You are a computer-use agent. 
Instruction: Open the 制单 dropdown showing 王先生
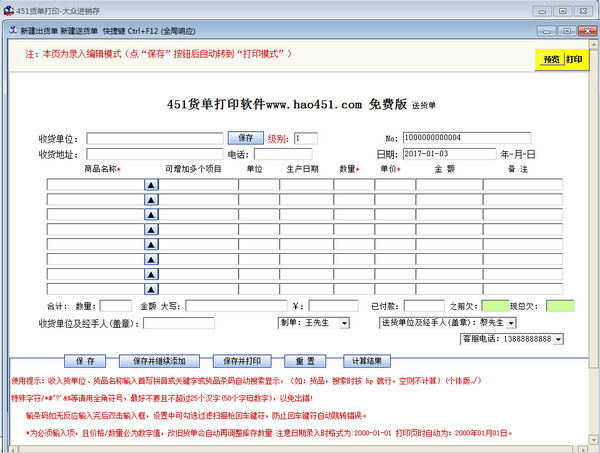pyautogui.click(x=344, y=323)
